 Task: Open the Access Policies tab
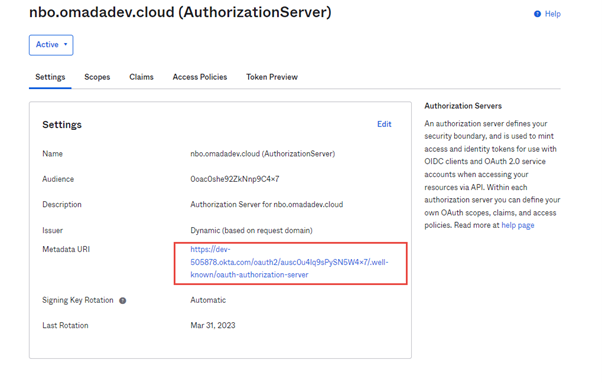pos(200,77)
